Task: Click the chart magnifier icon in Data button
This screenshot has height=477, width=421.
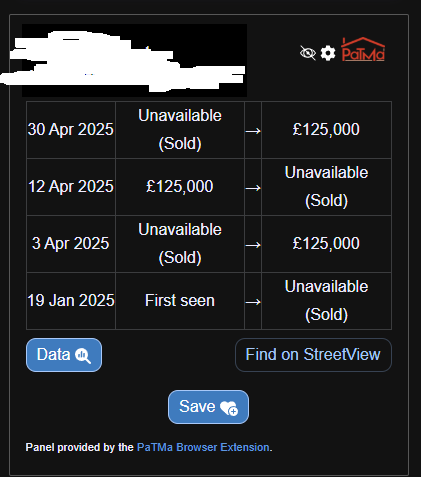Action: pyautogui.click(x=83, y=356)
